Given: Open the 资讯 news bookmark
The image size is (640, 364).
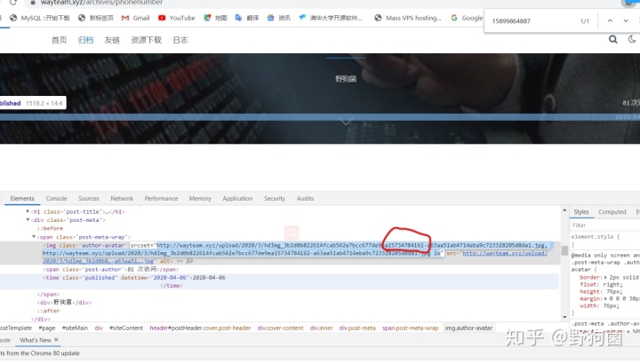Looking at the screenshot, I should click(x=279, y=18).
